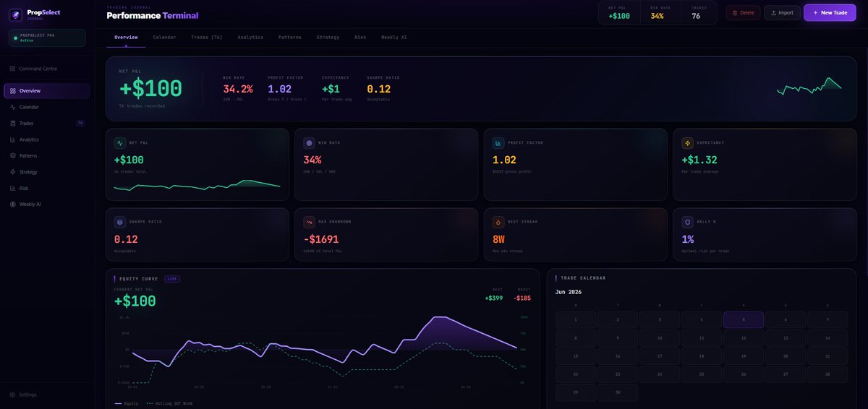Select day 12 in trade calendar
Screen dimensions: 868x409
[744, 337]
